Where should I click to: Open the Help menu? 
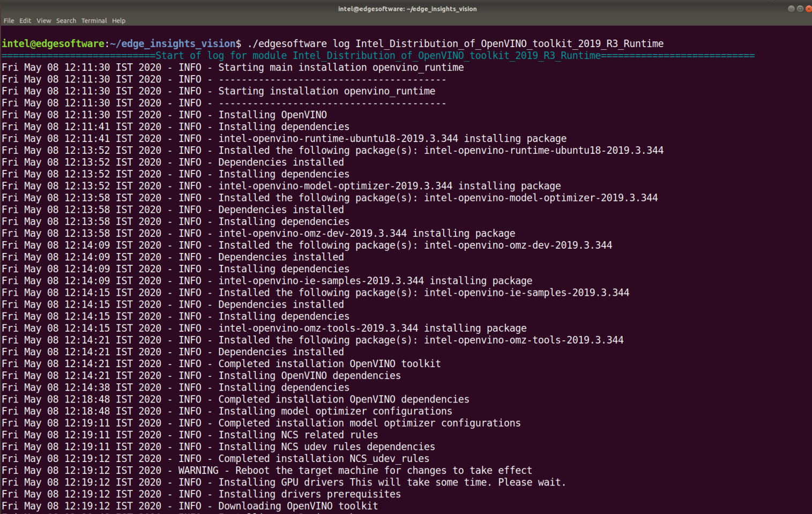coord(118,21)
